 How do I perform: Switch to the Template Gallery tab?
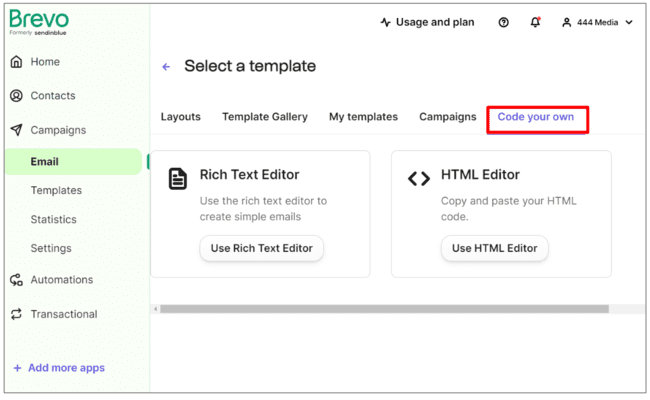click(265, 117)
